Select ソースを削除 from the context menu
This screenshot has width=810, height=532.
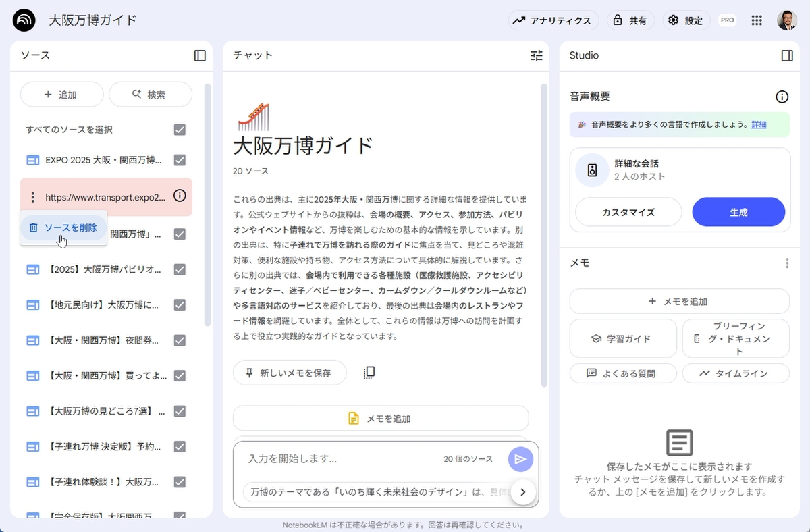tap(63, 228)
